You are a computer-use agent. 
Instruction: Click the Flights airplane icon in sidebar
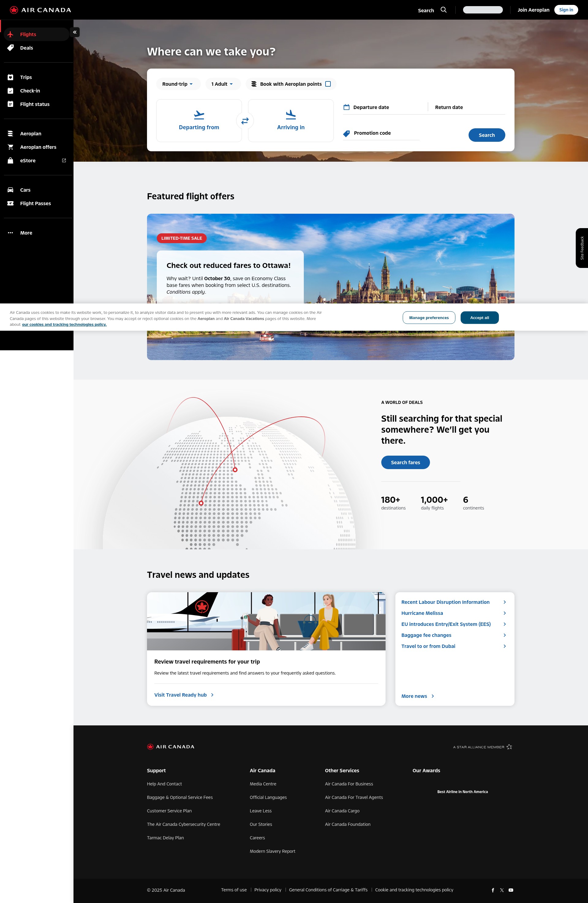tap(11, 35)
